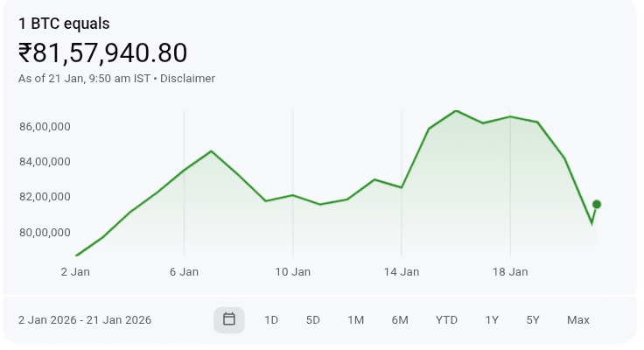Select the 1D time range
Image resolution: width=644 pixels, height=350 pixels.
click(271, 319)
